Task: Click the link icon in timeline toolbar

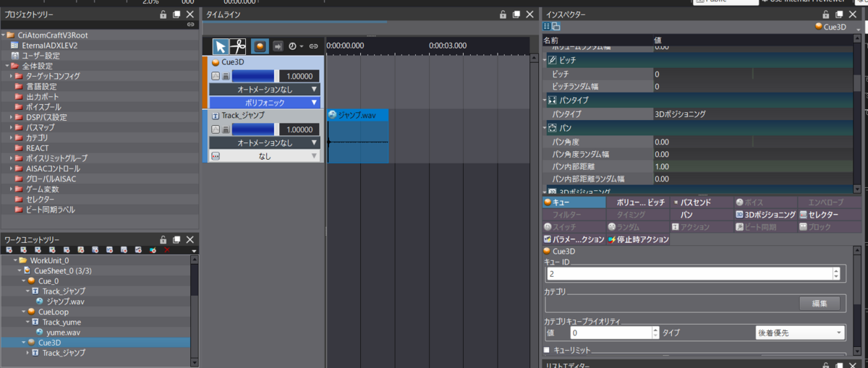Action: click(x=313, y=46)
